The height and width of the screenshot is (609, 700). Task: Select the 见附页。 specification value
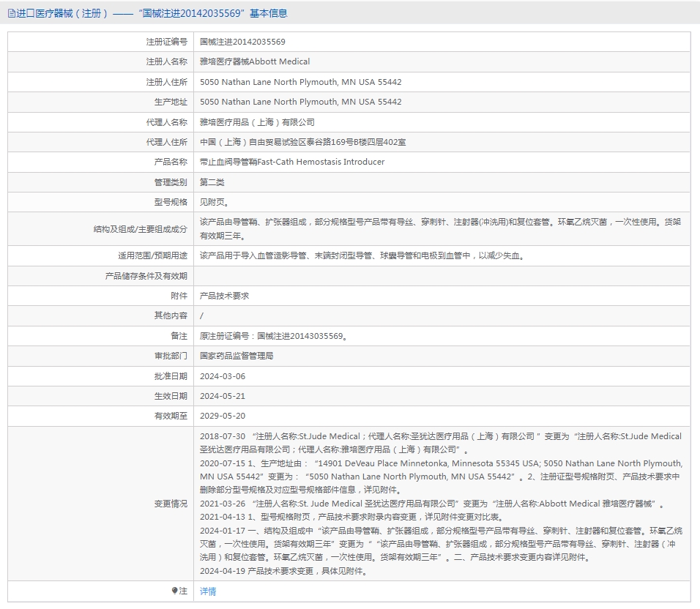(x=215, y=202)
